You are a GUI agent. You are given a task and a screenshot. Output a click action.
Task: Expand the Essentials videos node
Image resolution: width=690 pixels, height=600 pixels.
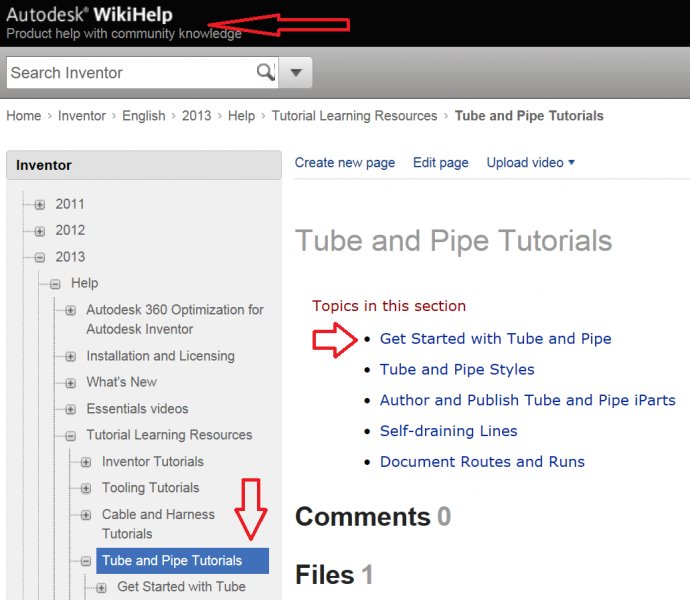(x=70, y=409)
